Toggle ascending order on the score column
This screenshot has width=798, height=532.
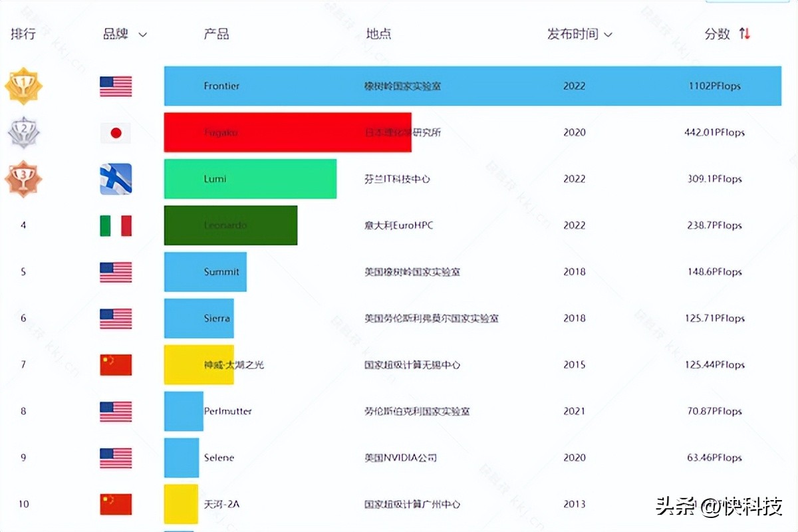pyautogui.click(x=743, y=34)
